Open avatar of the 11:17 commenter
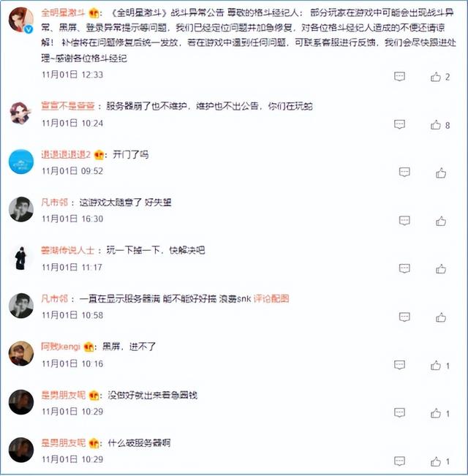468x476 pixels. pos(21,257)
